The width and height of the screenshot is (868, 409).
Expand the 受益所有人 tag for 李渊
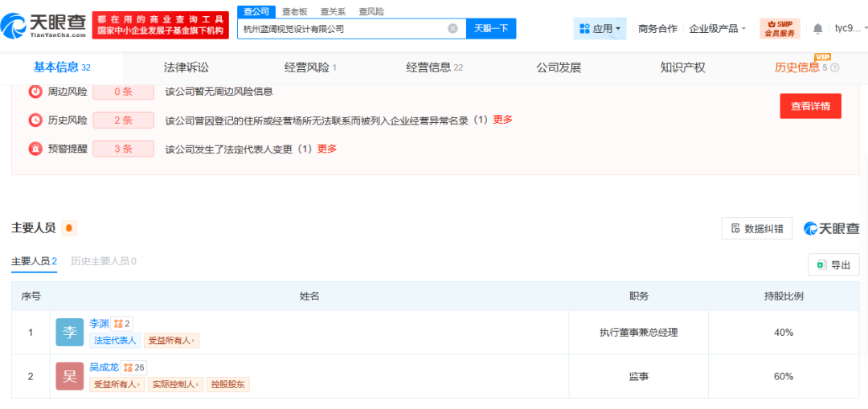click(171, 341)
